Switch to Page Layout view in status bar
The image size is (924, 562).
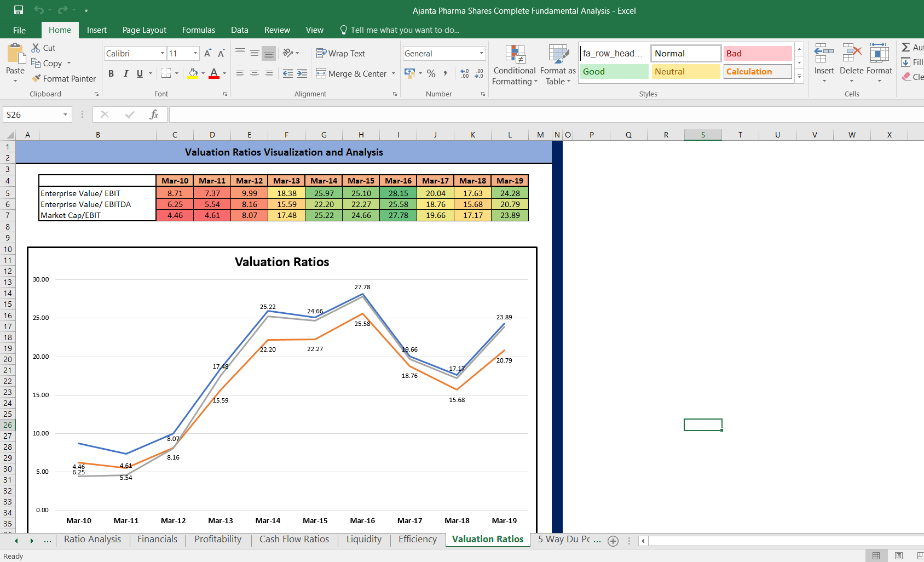pyautogui.click(x=899, y=555)
